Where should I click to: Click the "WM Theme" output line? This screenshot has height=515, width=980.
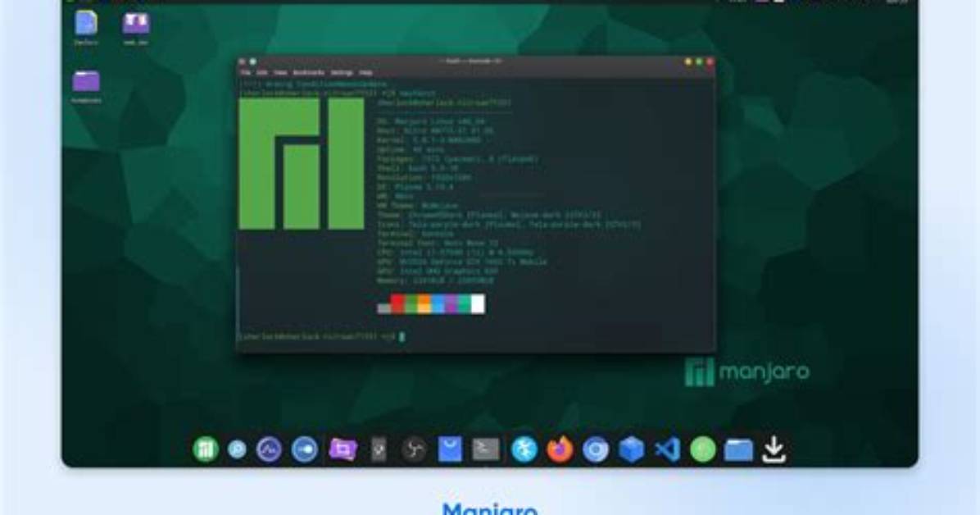(417, 205)
